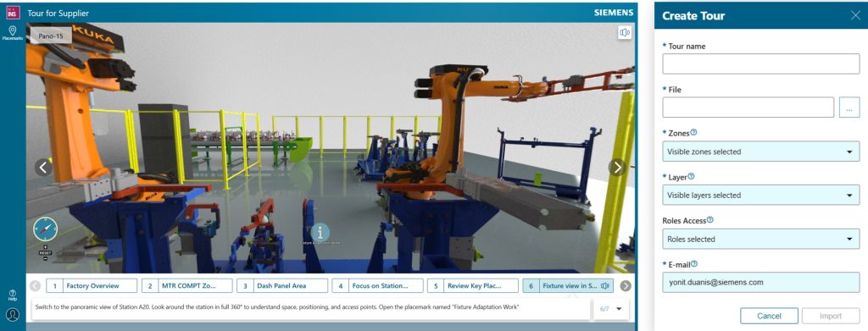Browse for file with ellipsis button
This screenshot has height=331, width=868.
[x=849, y=108]
